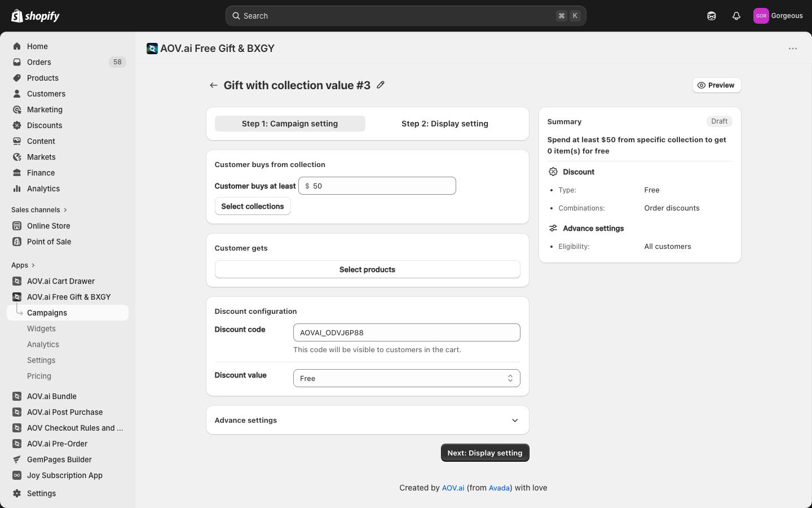This screenshot has height=508, width=812.
Task: Open the Discounts badge icon
Action: coord(17,125)
